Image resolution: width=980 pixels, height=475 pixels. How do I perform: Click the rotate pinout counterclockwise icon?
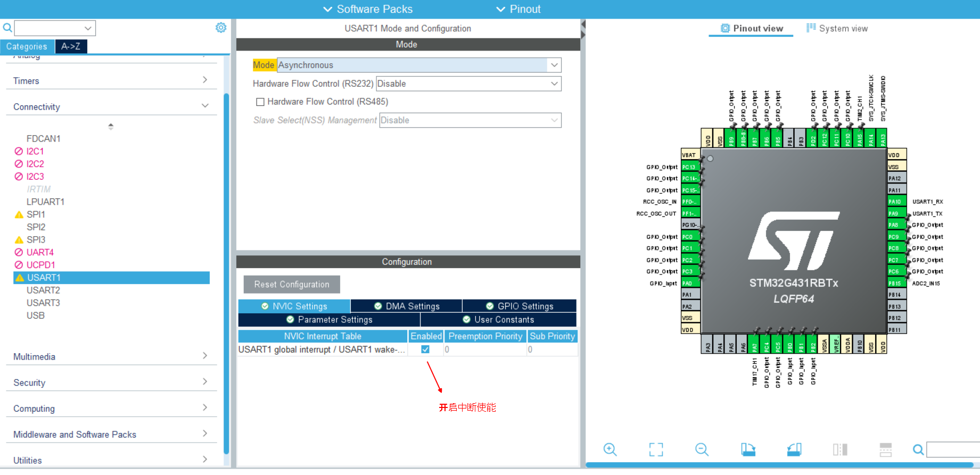pos(794,449)
